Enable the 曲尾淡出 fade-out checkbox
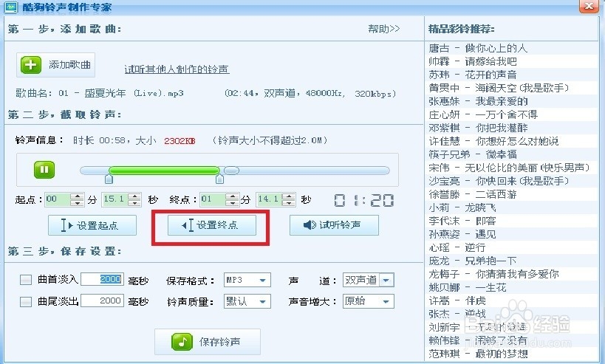 pyautogui.click(x=25, y=301)
